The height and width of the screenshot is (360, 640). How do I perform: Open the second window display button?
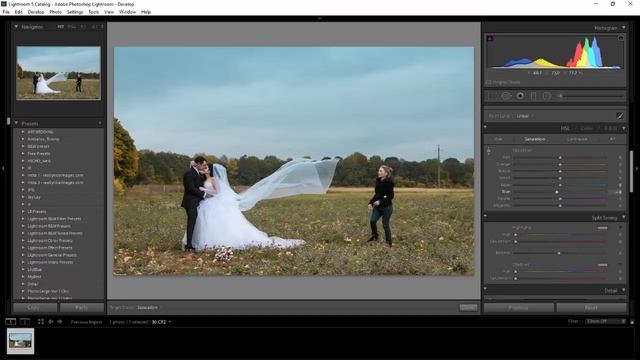pyautogui.click(x=25, y=322)
